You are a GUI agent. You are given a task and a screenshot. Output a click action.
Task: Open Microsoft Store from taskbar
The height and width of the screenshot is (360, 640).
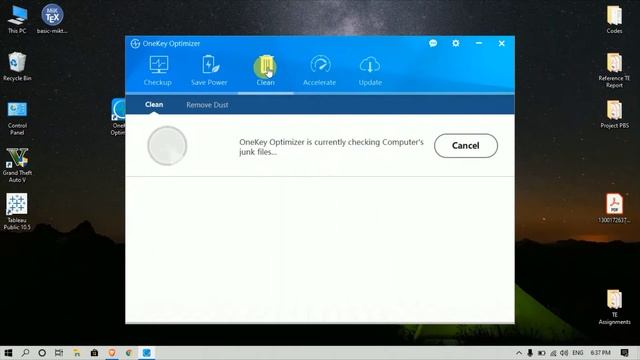[94, 353]
